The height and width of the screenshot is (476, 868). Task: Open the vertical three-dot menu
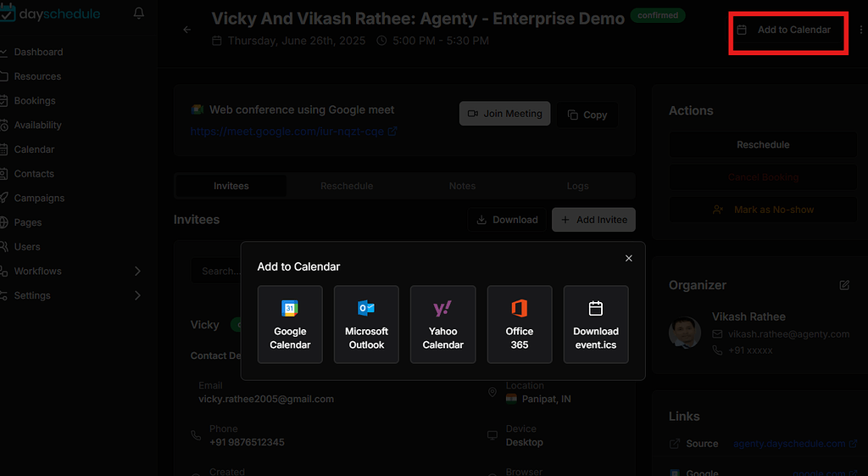pyautogui.click(x=861, y=30)
